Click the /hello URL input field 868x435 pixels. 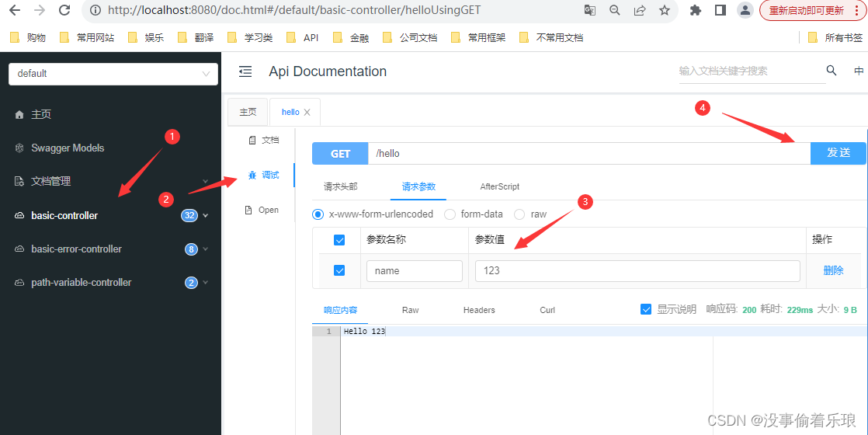589,154
